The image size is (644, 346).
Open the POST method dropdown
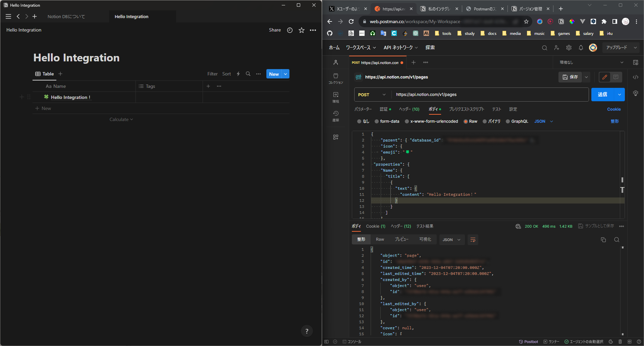(x=372, y=95)
